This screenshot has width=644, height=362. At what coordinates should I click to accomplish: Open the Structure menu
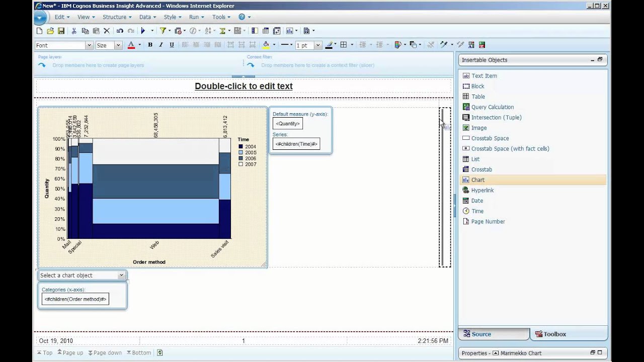click(x=117, y=17)
